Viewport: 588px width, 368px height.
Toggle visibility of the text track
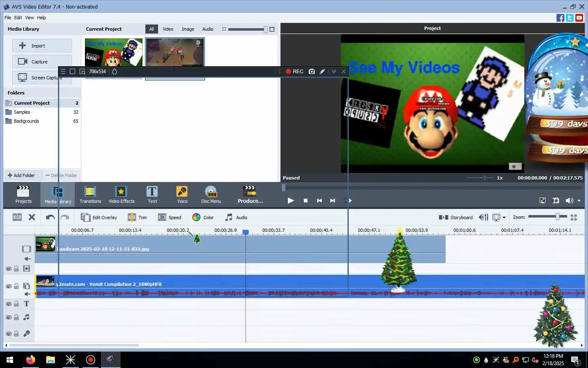tap(9, 304)
